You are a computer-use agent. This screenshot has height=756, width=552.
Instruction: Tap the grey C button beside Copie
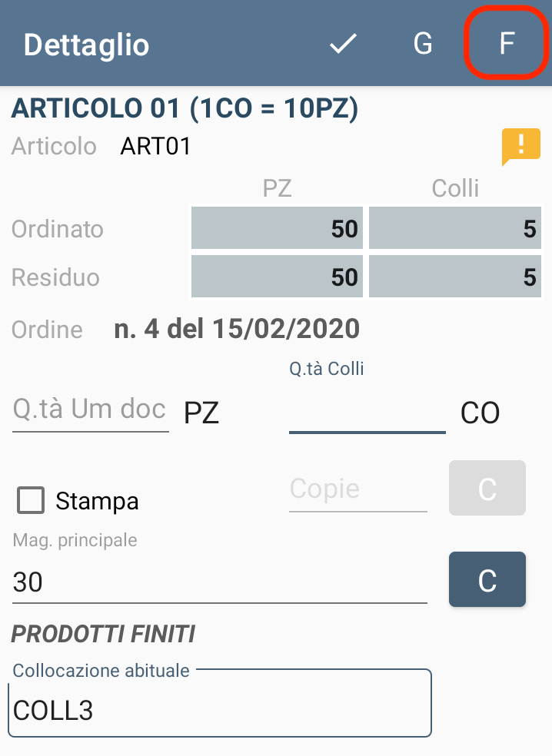point(487,488)
